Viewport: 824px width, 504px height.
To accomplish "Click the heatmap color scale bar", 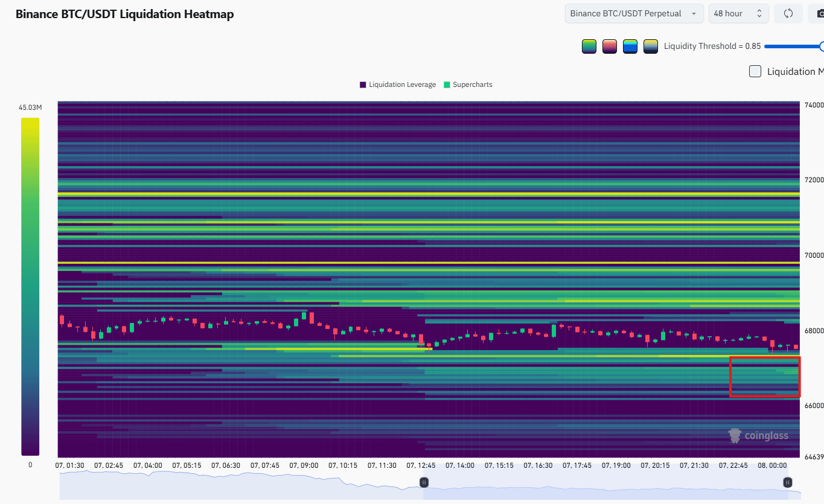I will [30, 286].
